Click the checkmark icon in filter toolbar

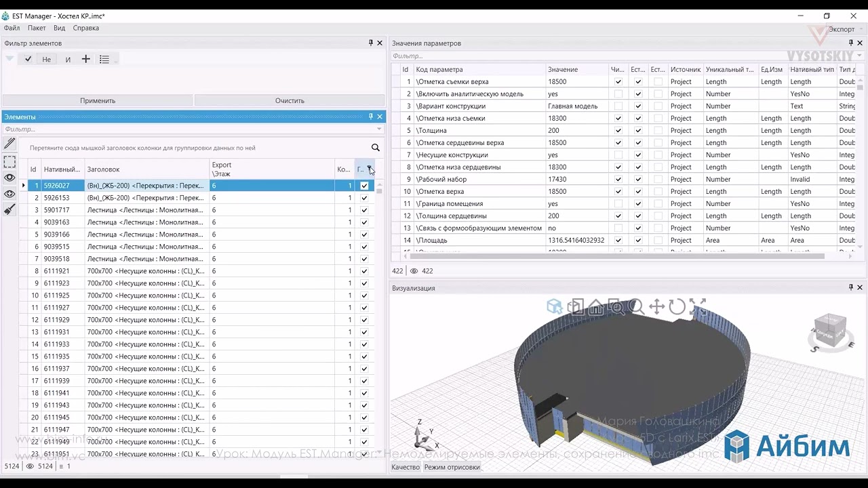tap(28, 59)
